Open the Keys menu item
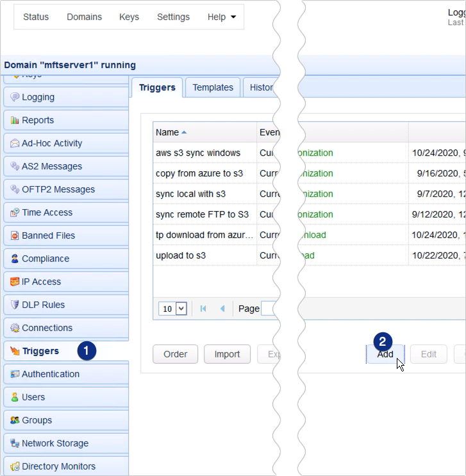The image size is (466, 476). click(129, 17)
